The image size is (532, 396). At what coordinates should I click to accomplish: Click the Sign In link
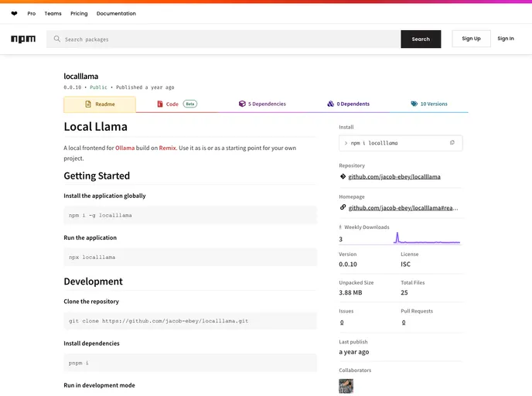coord(506,39)
